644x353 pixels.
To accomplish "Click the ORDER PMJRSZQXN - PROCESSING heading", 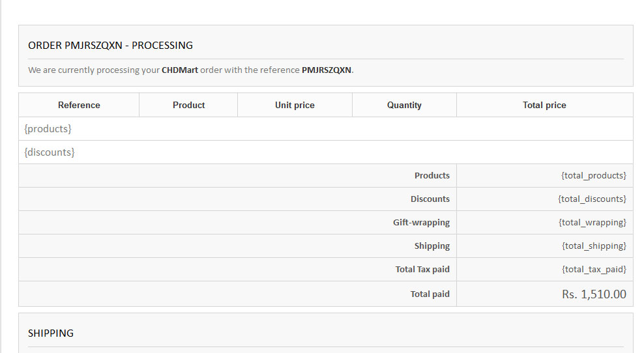I will point(110,46).
